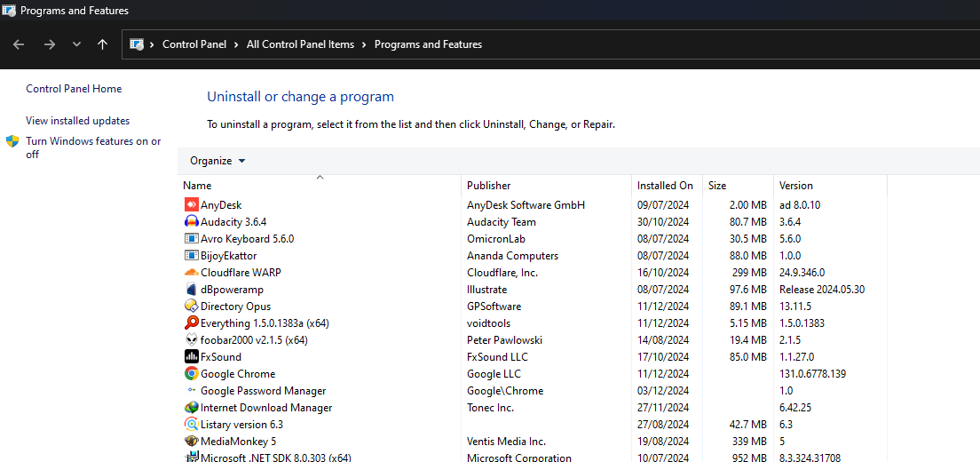This screenshot has height=462, width=980.
Task: Click the Audacity headphones icon
Action: click(191, 221)
